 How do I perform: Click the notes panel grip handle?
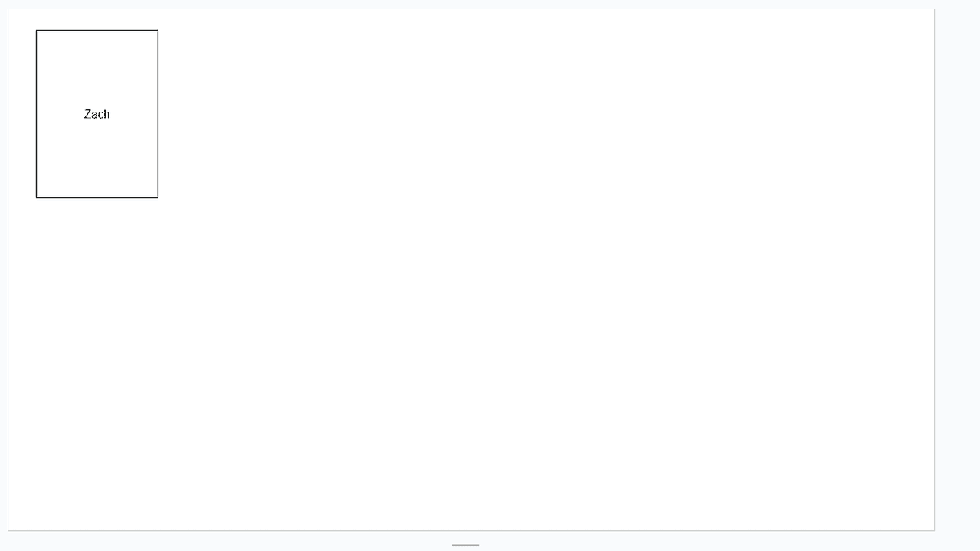point(465,545)
